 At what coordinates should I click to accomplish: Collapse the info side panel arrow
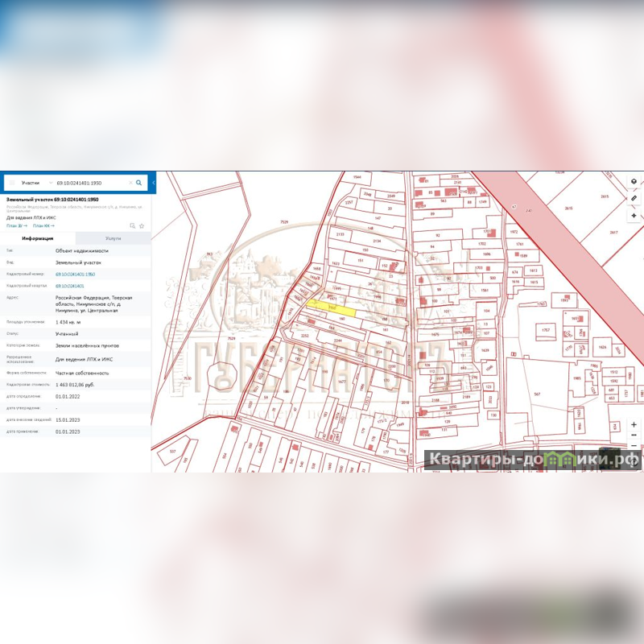pos(154,183)
